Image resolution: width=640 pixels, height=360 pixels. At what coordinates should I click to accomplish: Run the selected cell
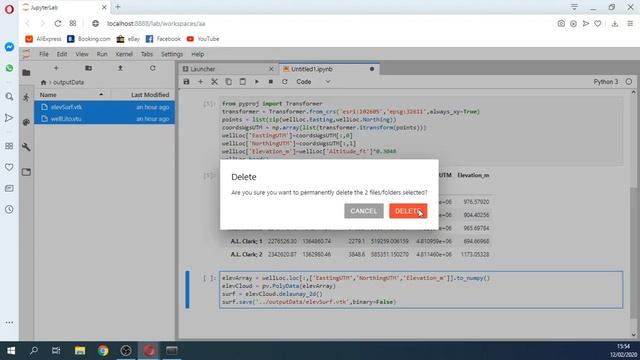pos(257,82)
